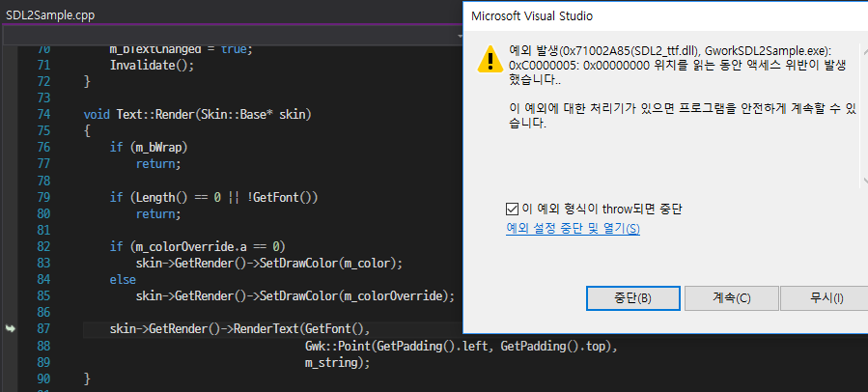Click the message line '이 예외에 대한 처리기가 있으면'
The height and width of the screenshot is (392, 868).
pos(590,108)
